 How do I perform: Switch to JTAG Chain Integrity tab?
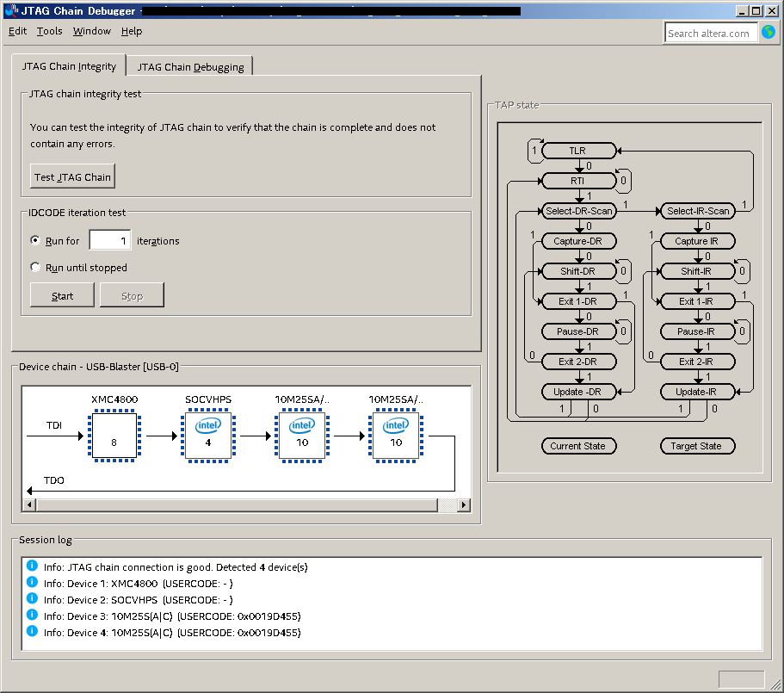(x=69, y=66)
